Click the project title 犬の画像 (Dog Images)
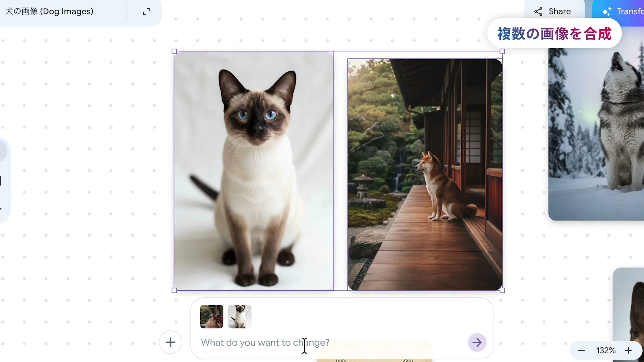The height and width of the screenshot is (362, 644). click(x=49, y=12)
